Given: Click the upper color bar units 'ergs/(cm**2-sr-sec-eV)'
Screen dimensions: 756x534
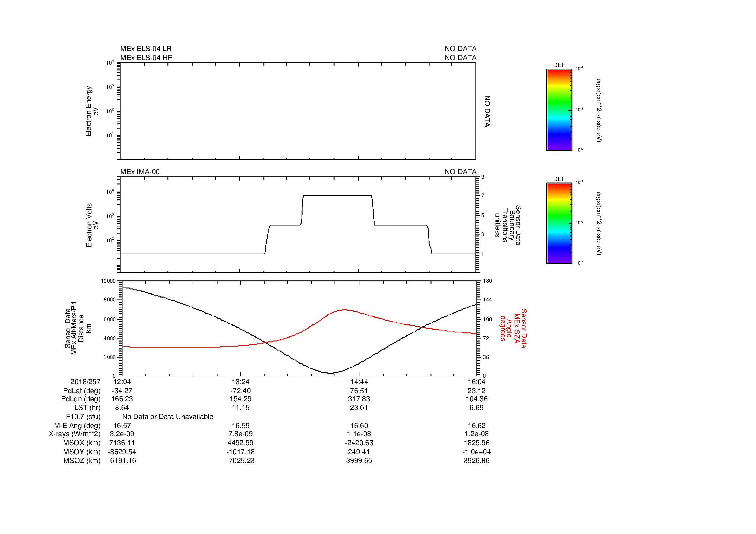Looking at the screenshot, I should pyautogui.click(x=599, y=110).
